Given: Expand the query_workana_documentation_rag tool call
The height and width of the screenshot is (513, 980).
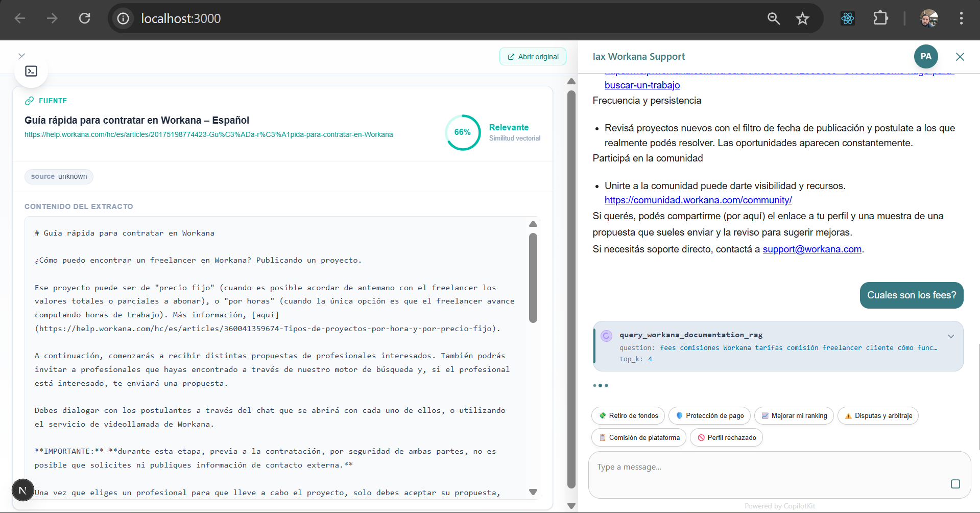Looking at the screenshot, I should (951, 336).
